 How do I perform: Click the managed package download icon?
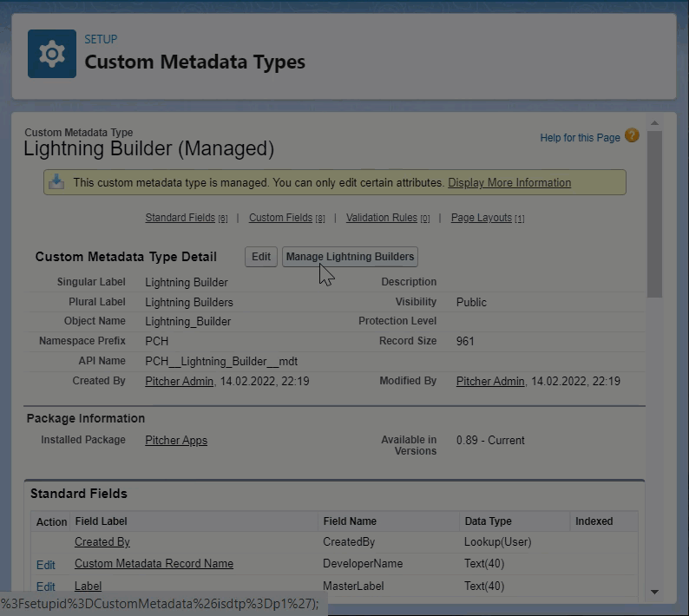[x=56, y=182]
